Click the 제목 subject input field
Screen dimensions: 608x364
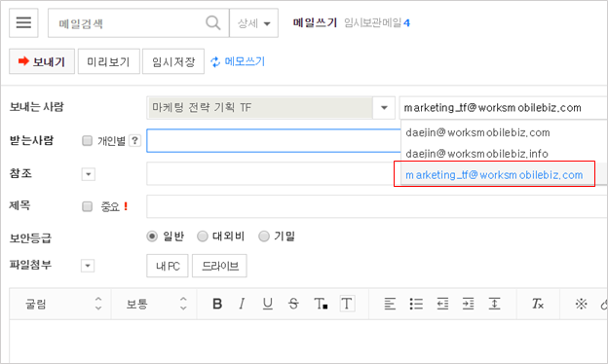[x=377, y=206]
